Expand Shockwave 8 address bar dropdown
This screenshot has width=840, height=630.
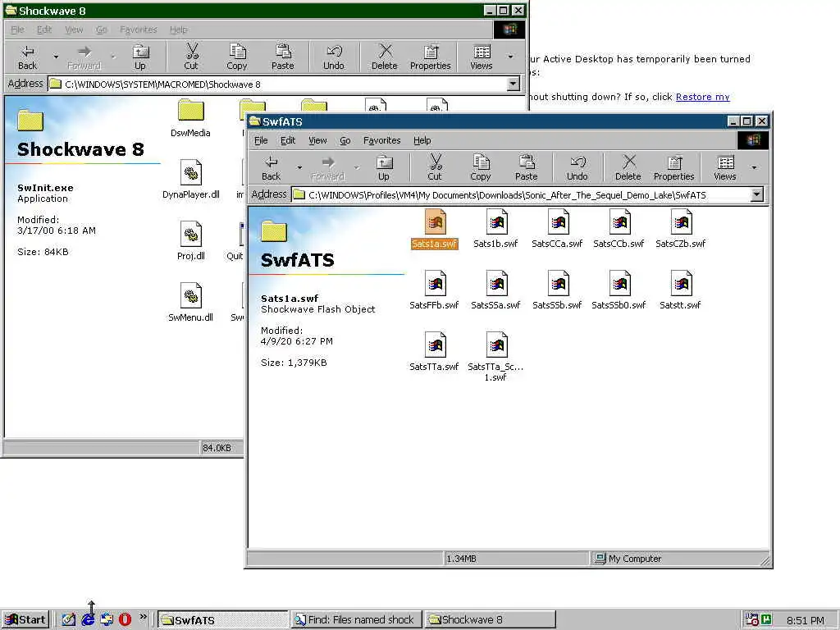pos(514,84)
